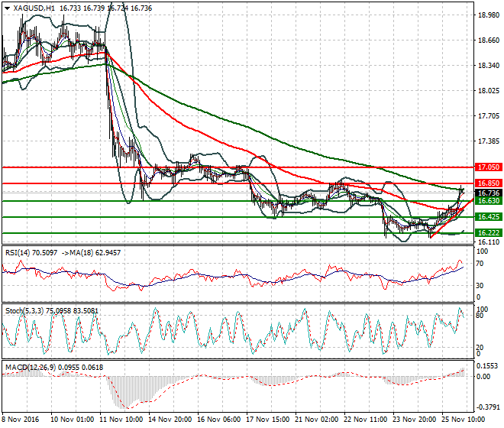Viewport: 504px width, 428px height.
Task: Open the XAGUSD,H1 chart dropdown triangle
Action: [8, 8]
